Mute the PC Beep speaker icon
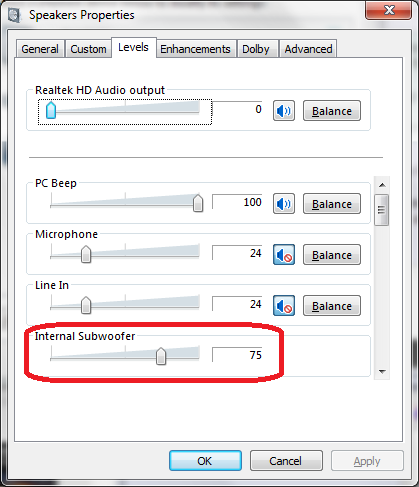This screenshot has width=419, height=487. (x=284, y=203)
